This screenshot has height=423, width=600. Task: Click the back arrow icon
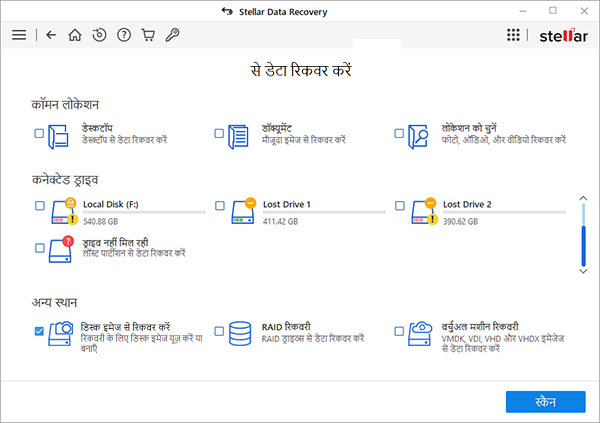[x=52, y=35]
